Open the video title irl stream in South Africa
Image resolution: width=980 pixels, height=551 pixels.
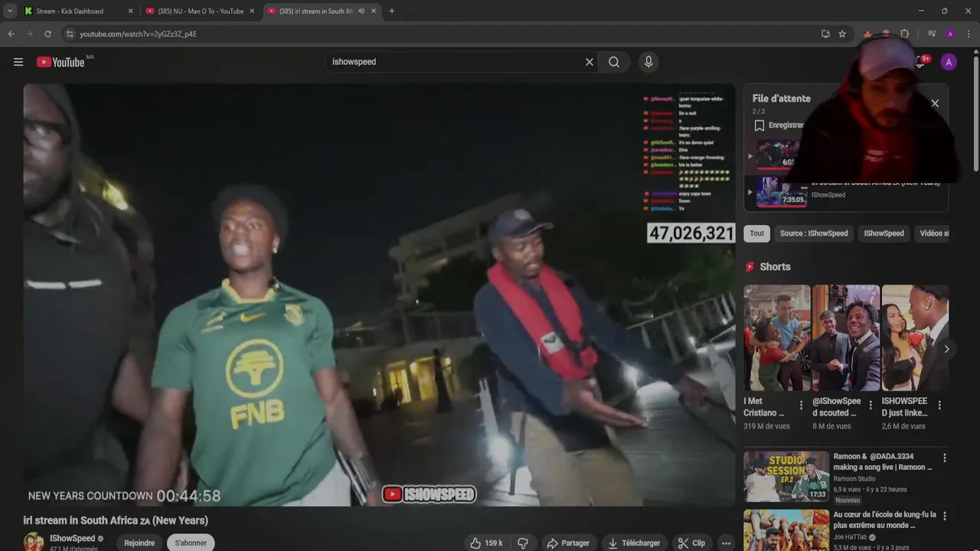pyautogui.click(x=116, y=520)
